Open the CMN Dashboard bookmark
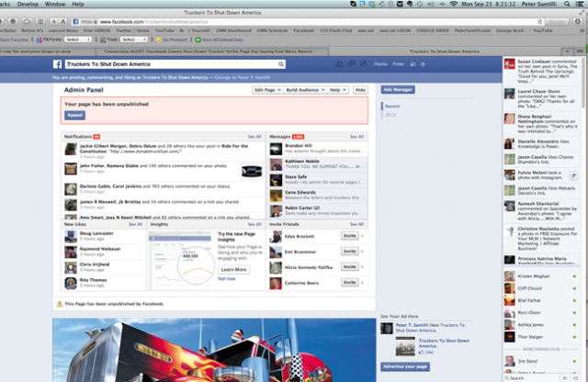Viewport: 588px width, 382px height. click(x=233, y=30)
